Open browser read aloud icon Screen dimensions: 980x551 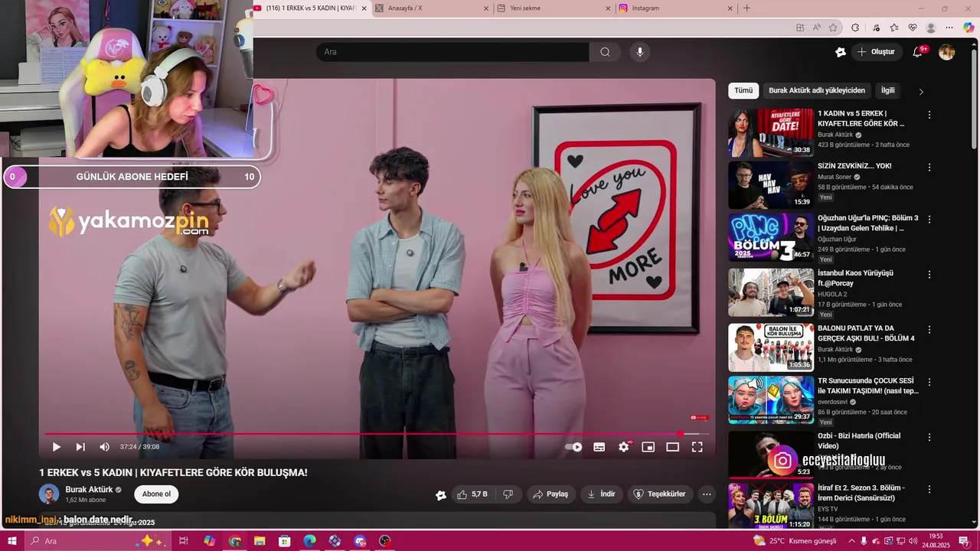pos(817,28)
